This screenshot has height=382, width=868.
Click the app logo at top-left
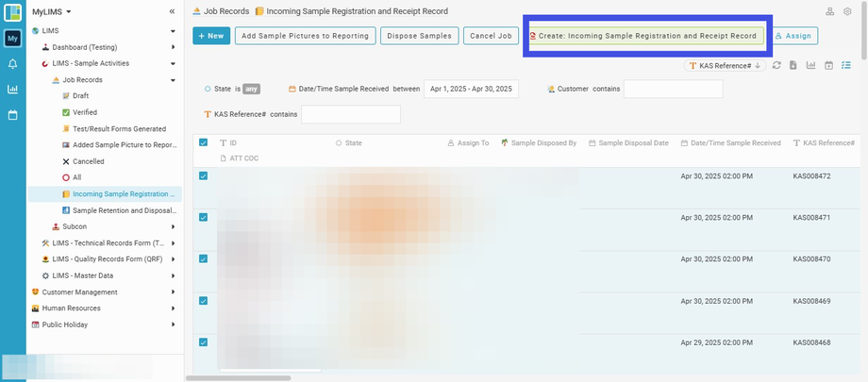pyautogui.click(x=12, y=12)
